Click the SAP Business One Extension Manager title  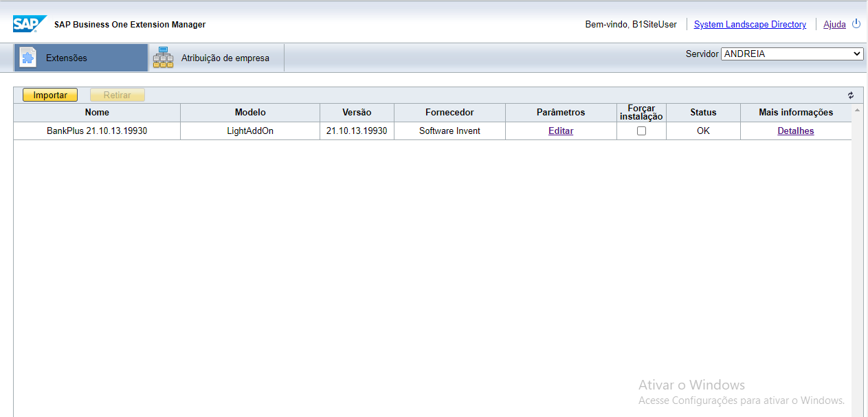point(130,25)
